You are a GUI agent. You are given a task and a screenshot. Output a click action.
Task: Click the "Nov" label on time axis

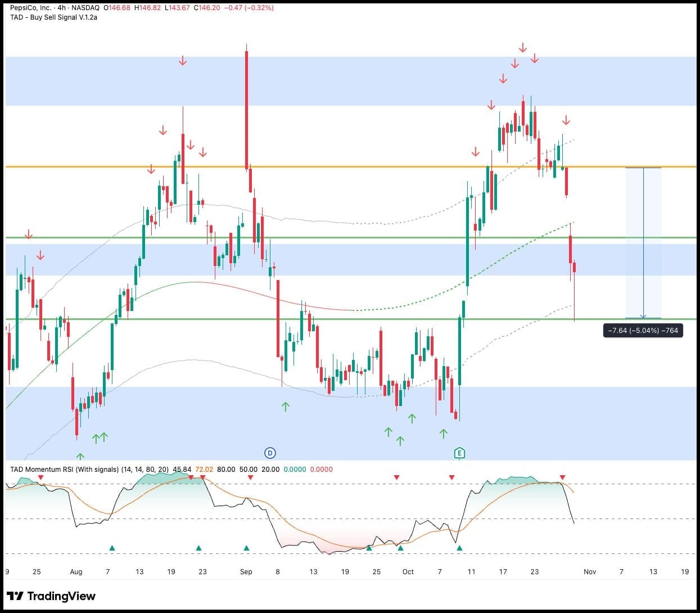pos(589,571)
